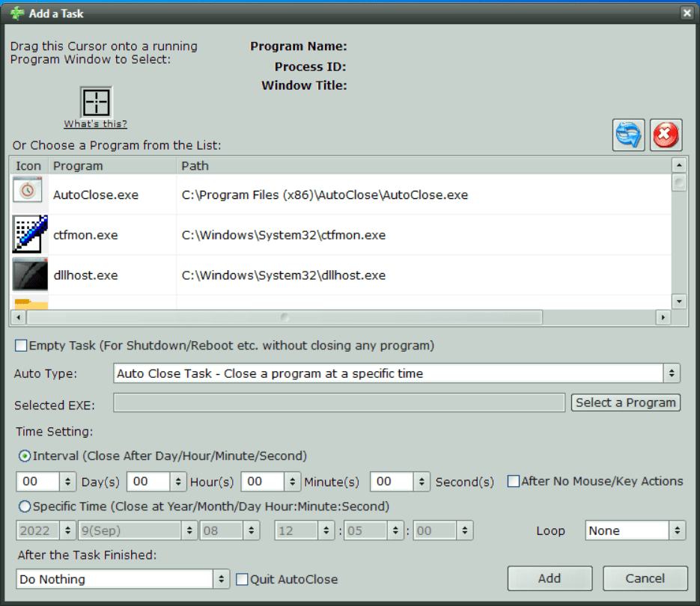Enable the Empty Task checkbox
Viewport: 700px width, 606px height.
pyautogui.click(x=21, y=346)
